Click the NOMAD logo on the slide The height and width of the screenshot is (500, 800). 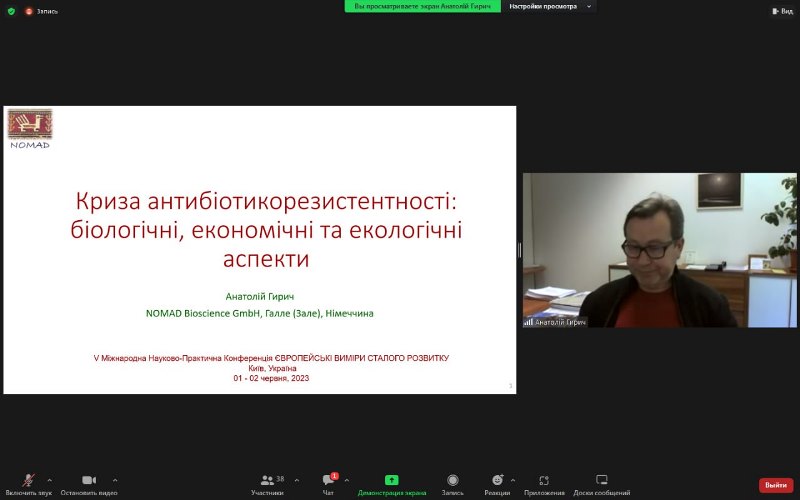click(x=30, y=128)
